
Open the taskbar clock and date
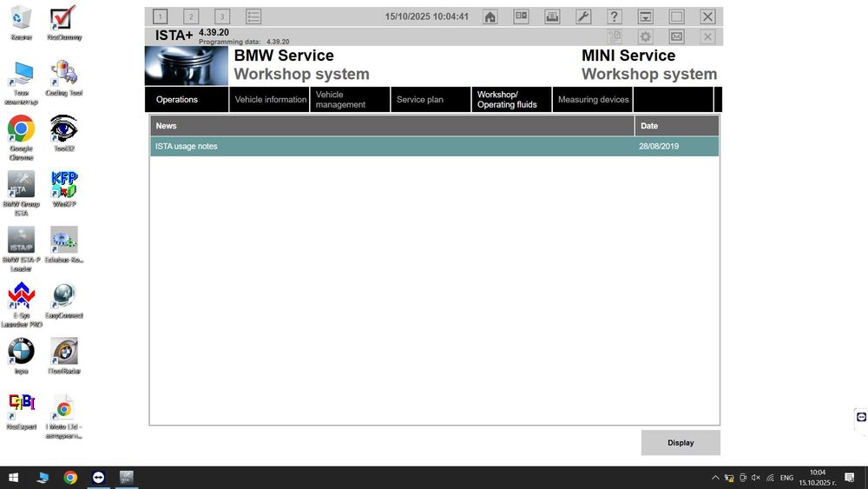click(818, 478)
